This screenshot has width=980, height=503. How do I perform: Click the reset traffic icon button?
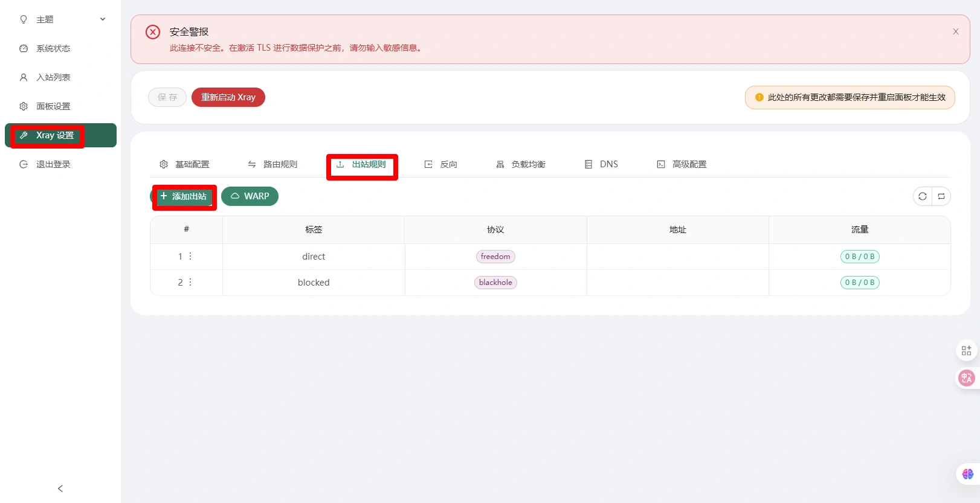(941, 196)
